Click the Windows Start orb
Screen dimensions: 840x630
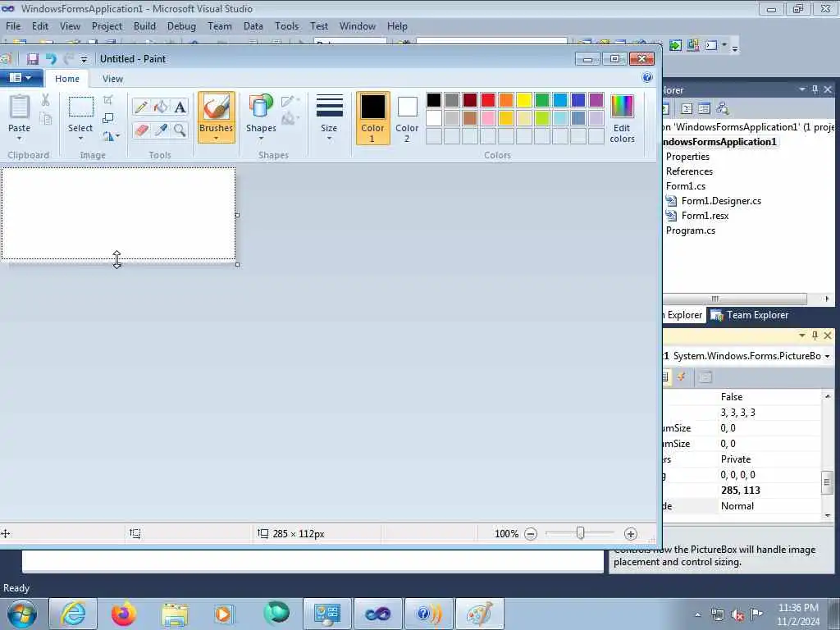click(x=22, y=614)
